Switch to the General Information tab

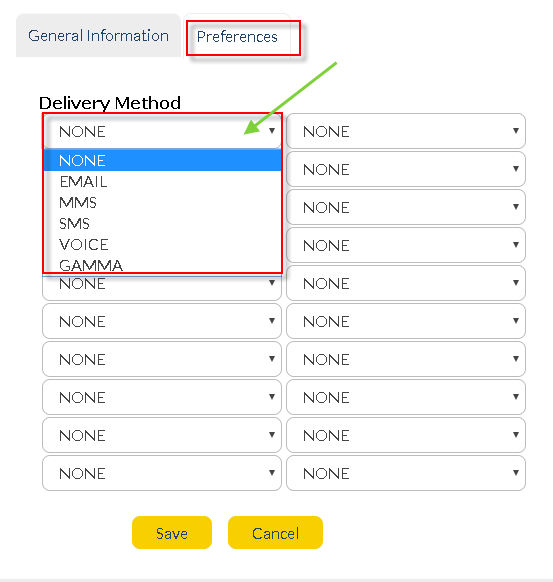pyautogui.click(x=98, y=36)
